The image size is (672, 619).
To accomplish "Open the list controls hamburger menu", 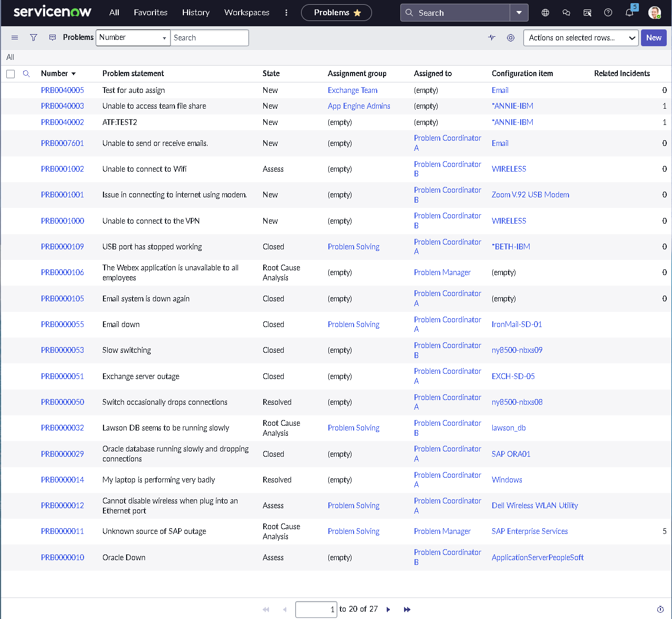I will (x=14, y=37).
